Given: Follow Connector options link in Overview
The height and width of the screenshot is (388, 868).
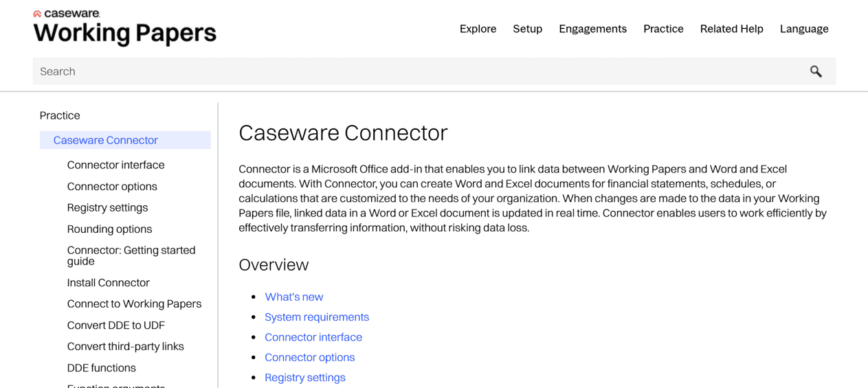Looking at the screenshot, I should pyautogui.click(x=309, y=357).
